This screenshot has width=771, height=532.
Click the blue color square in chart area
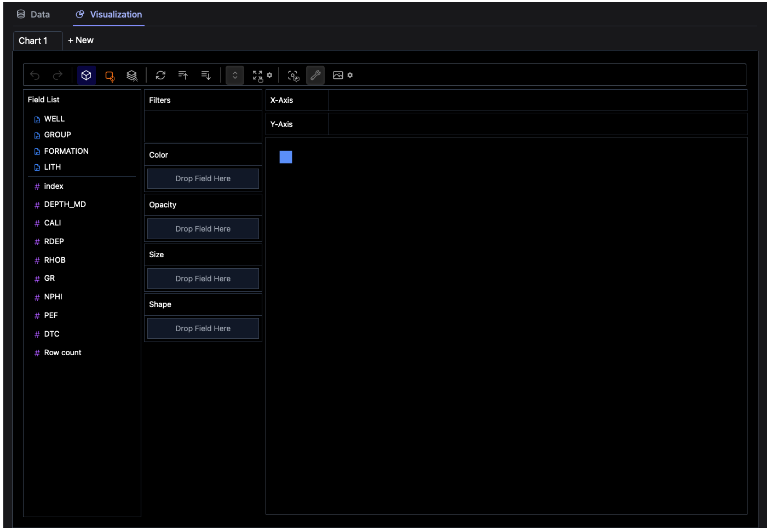coord(286,157)
